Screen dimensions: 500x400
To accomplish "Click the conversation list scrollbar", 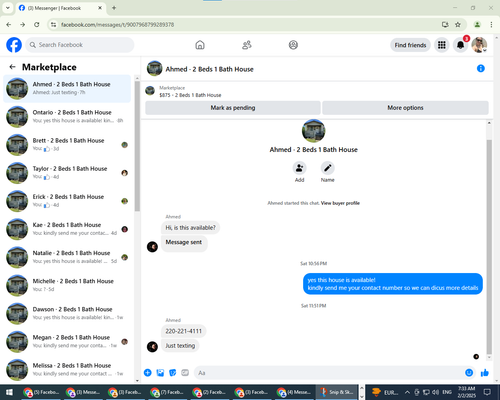I will point(137,146).
